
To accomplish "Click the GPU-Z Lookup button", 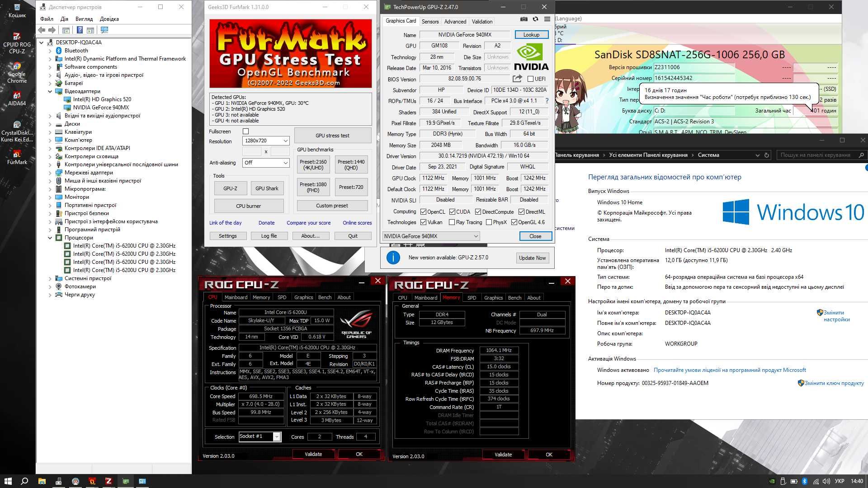I will 531,35.
